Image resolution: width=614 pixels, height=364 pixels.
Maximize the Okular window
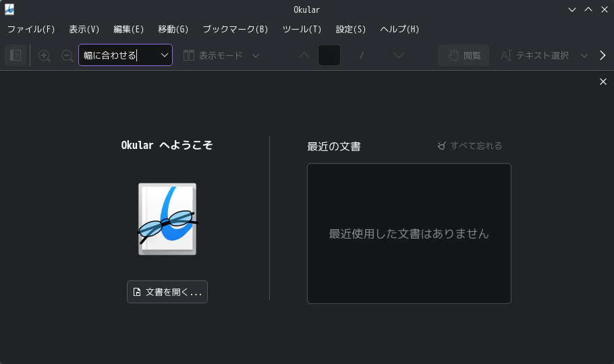pos(588,10)
